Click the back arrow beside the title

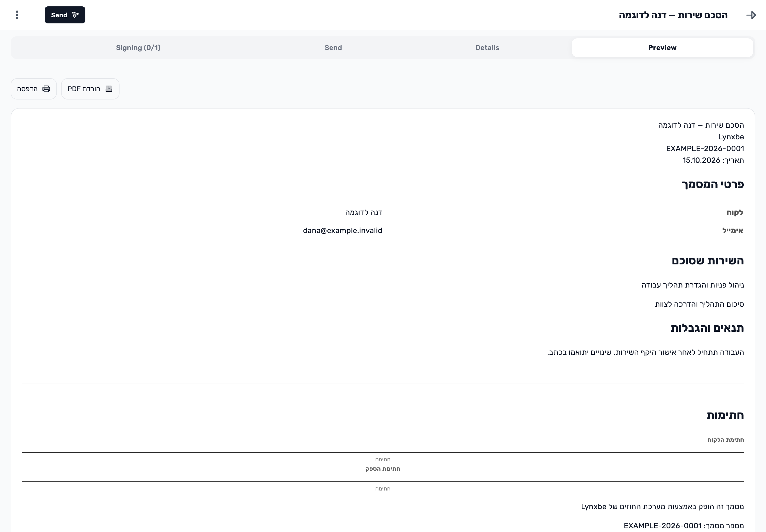click(751, 15)
